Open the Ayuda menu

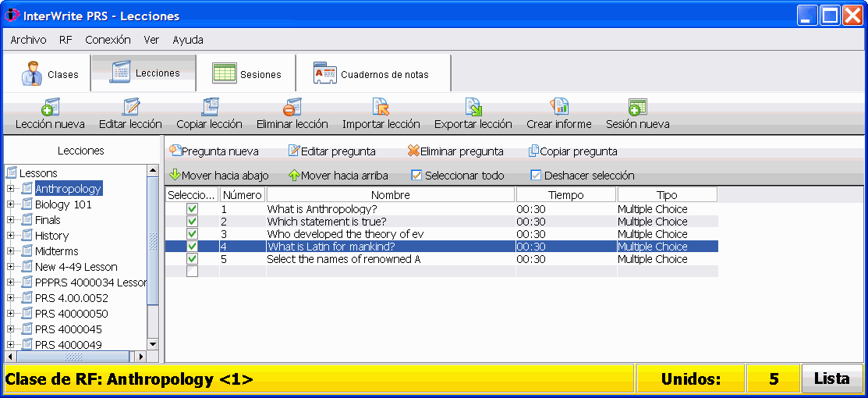tap(188, 40)
